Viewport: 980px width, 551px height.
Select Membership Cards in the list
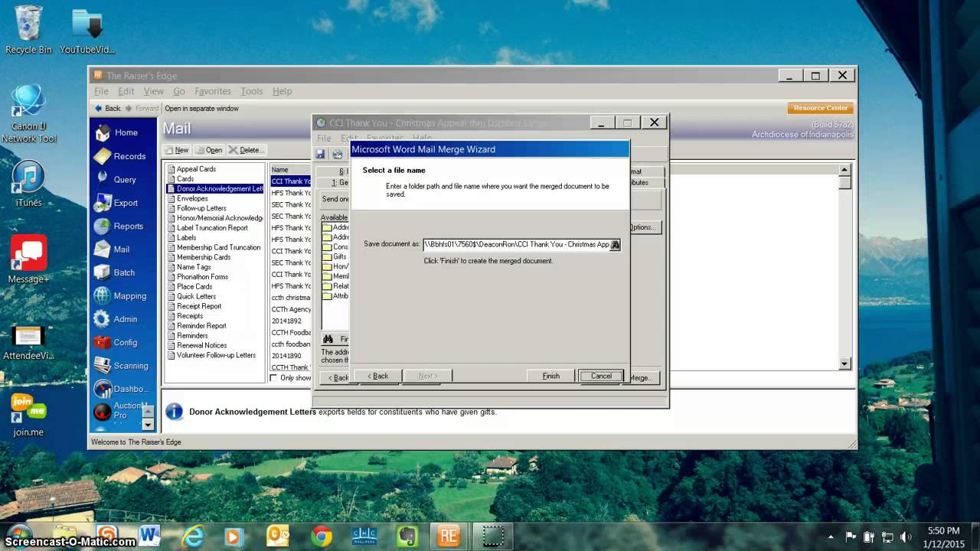[x=204, y=257]
